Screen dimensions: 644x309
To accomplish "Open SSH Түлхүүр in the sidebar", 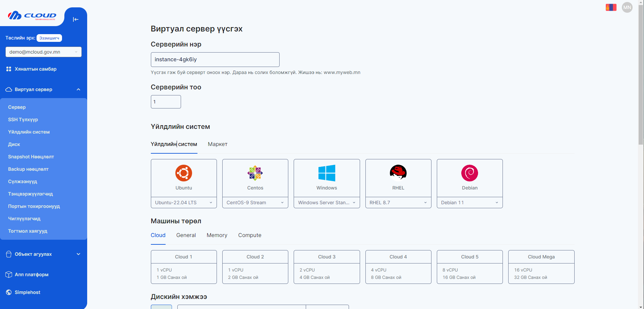I will pyautogui.click(x=23, y=120).
